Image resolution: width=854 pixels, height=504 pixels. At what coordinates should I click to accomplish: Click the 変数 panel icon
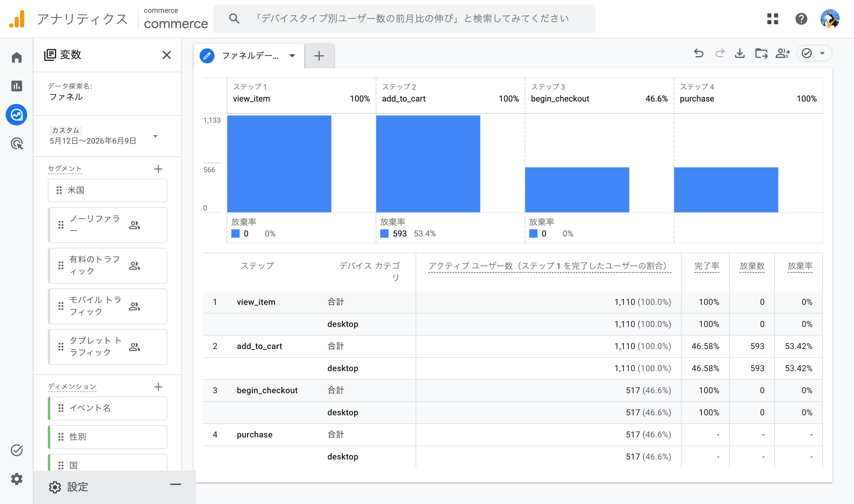pyautogui.click(x=50, y=55)
